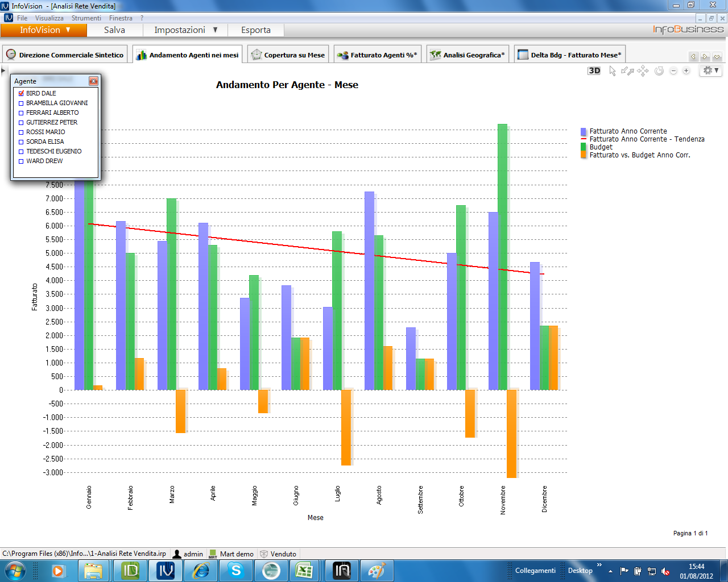Screen dimensions: 728x582
Task: Click the Venduto cube status entry
Action: point(278,554)
